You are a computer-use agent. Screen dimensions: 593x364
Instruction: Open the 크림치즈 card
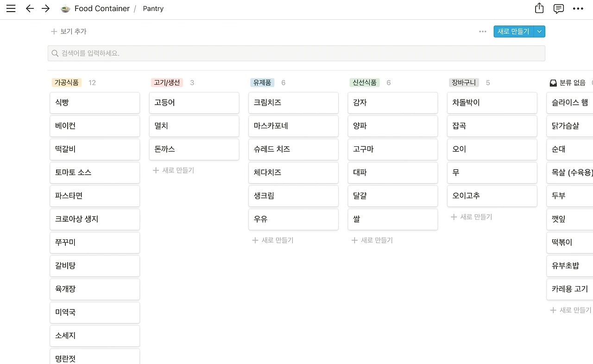coord(293,103)
